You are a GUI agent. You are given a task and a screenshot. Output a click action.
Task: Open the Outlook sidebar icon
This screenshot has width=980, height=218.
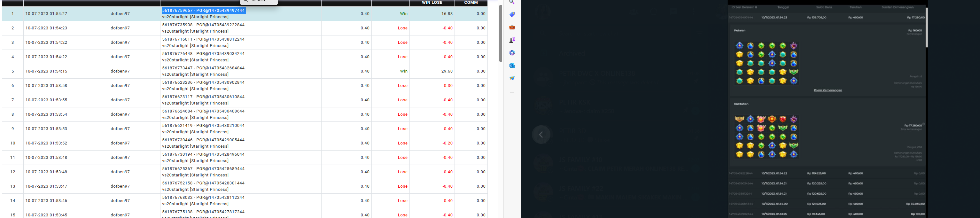(x=512, y=66)
